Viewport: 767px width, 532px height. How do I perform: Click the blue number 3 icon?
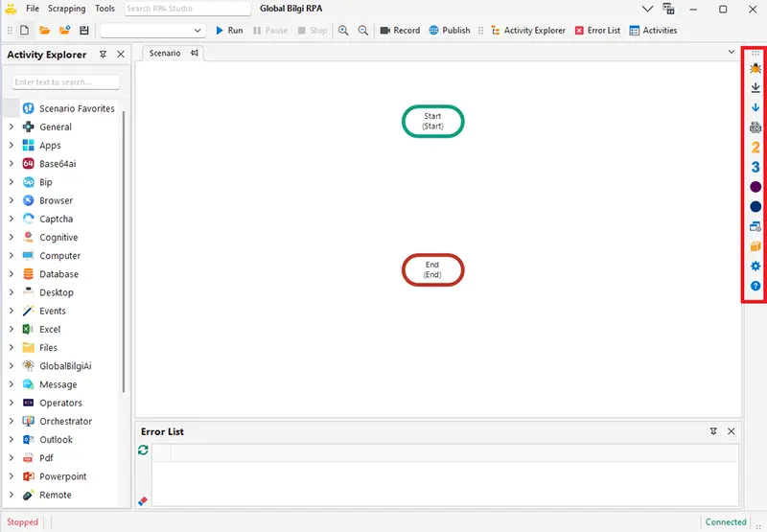(755, 167)
